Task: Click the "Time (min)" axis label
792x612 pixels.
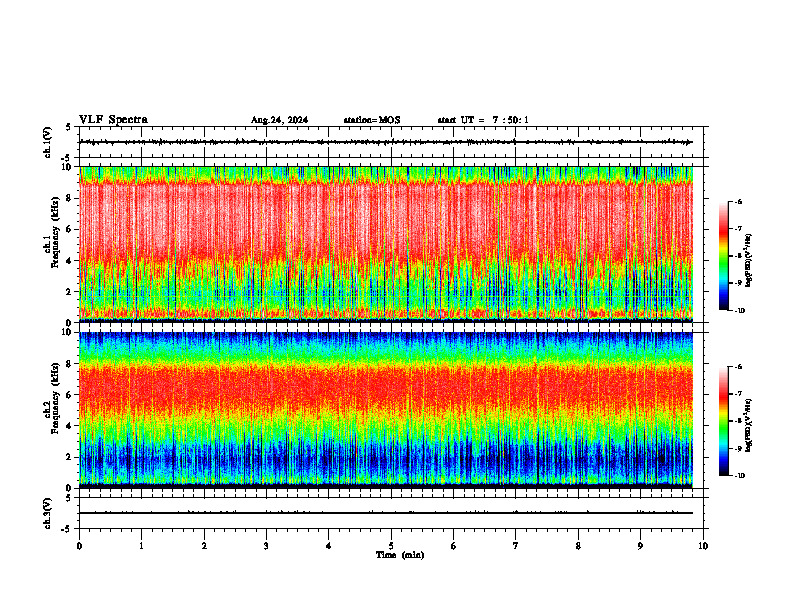Action: tap(400, 555)
